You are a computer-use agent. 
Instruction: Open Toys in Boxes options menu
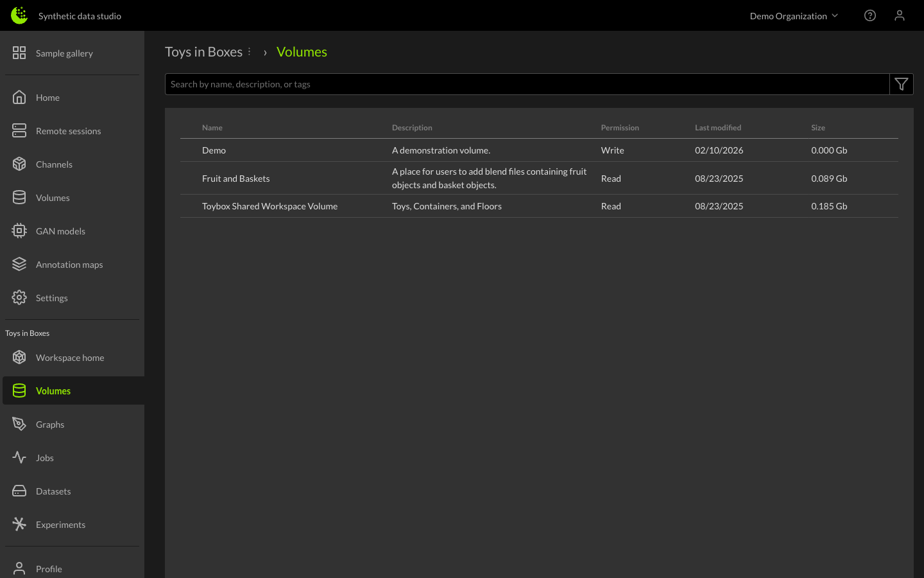[250, 52]
